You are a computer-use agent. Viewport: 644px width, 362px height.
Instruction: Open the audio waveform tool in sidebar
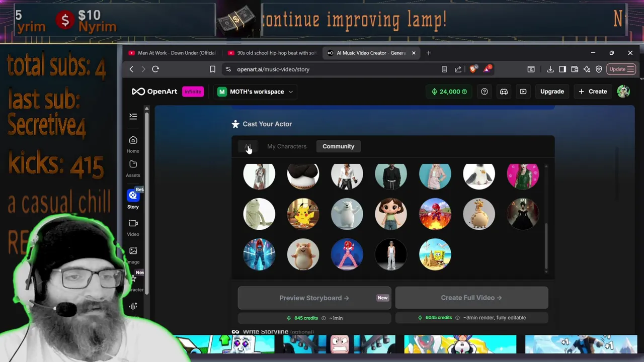[133, 306]
